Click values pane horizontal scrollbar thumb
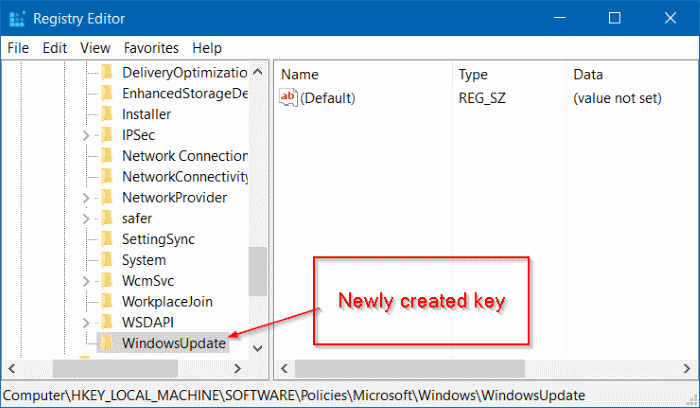 (x=410, y=369)
